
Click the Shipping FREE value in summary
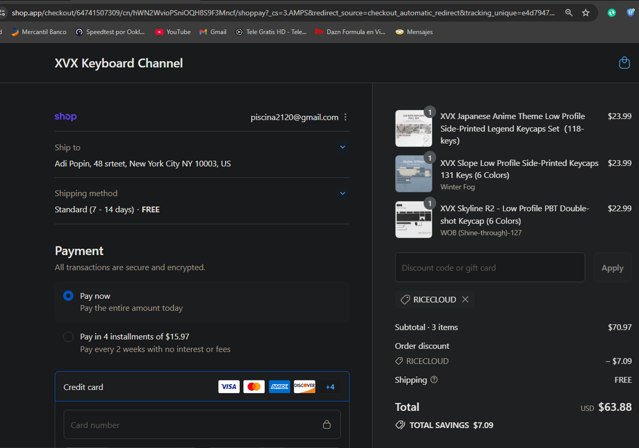point(623,380)
